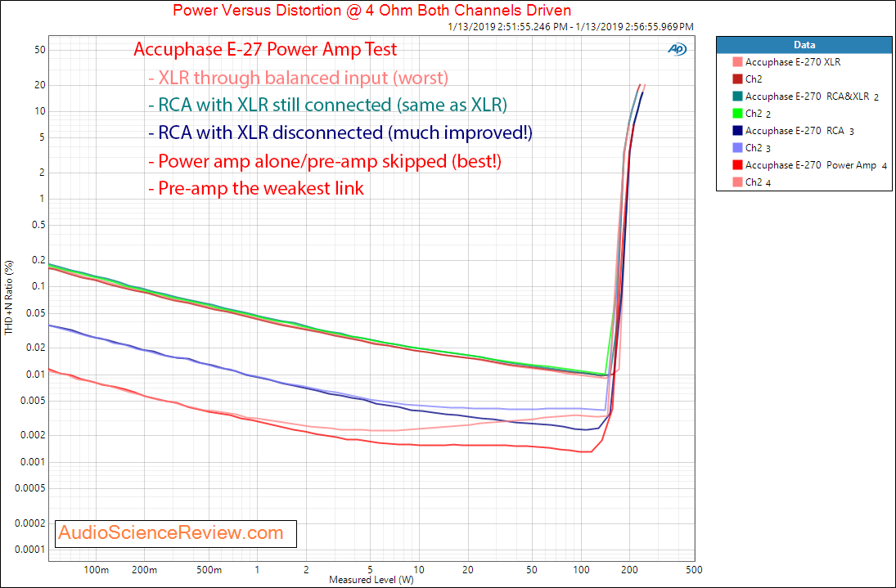
Task: Select legend entry 'Accuphase E-270 RCA&XLR 2'
Action: 812,97
